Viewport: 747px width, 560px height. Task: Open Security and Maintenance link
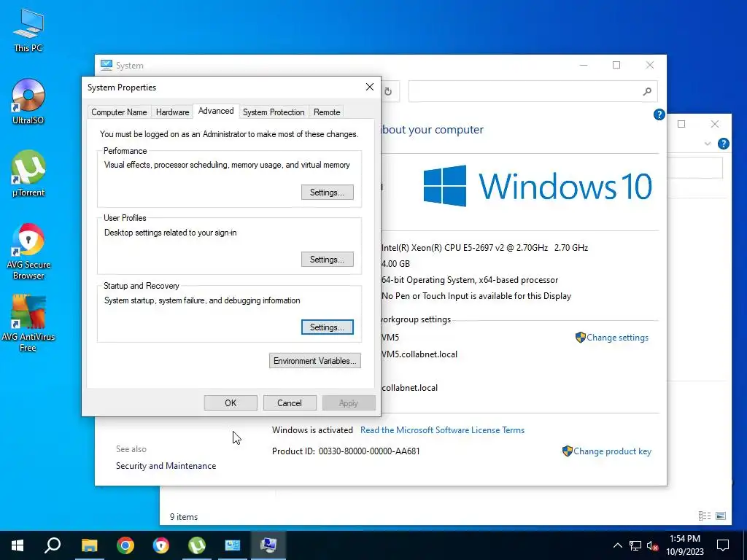[166, 466]
